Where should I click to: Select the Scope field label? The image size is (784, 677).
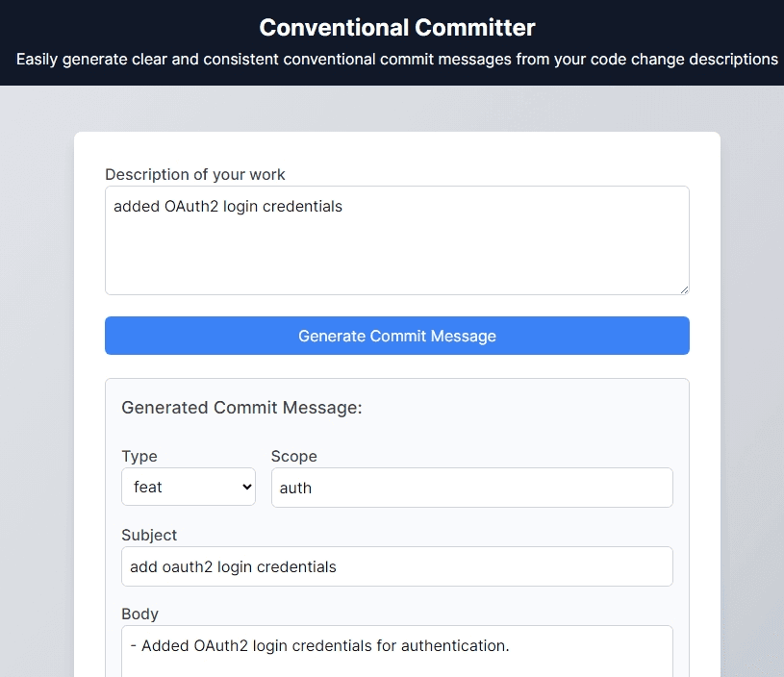pos(293,456)
